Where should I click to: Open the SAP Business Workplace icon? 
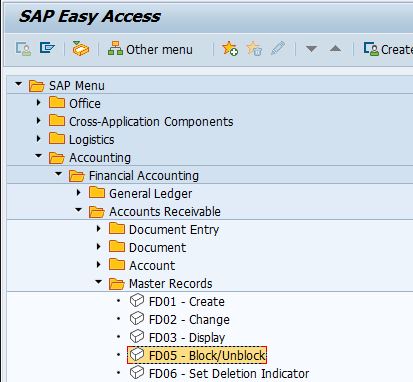(x=81, y=49)
